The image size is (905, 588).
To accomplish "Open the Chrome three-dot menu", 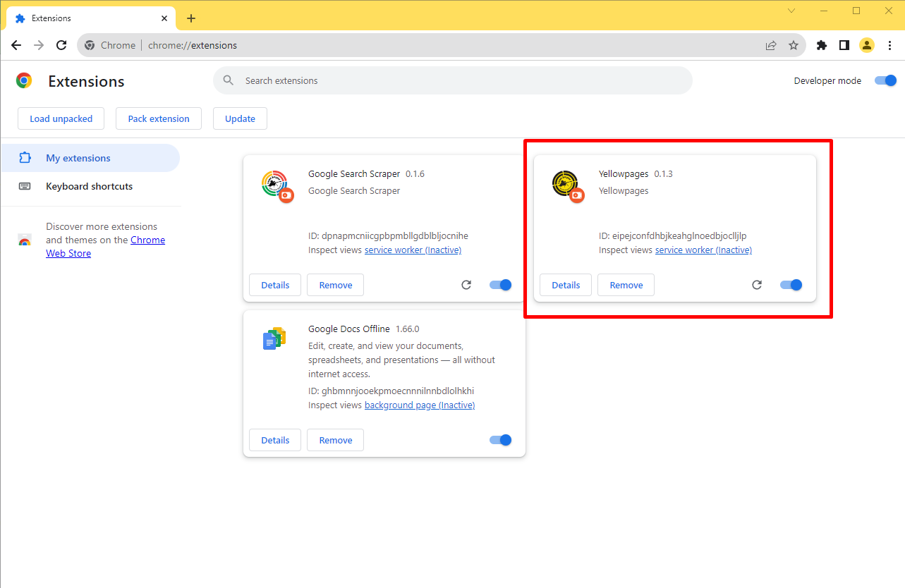I will pos(889,44).
